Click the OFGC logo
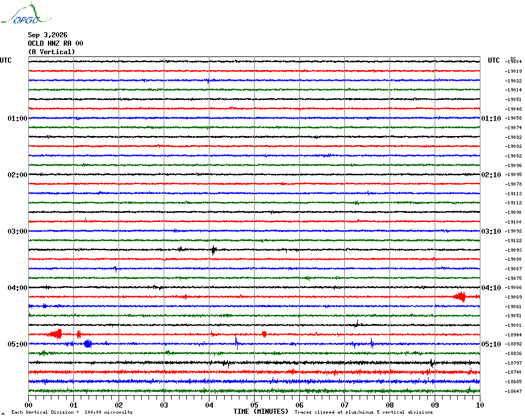 tap(27, 14)
